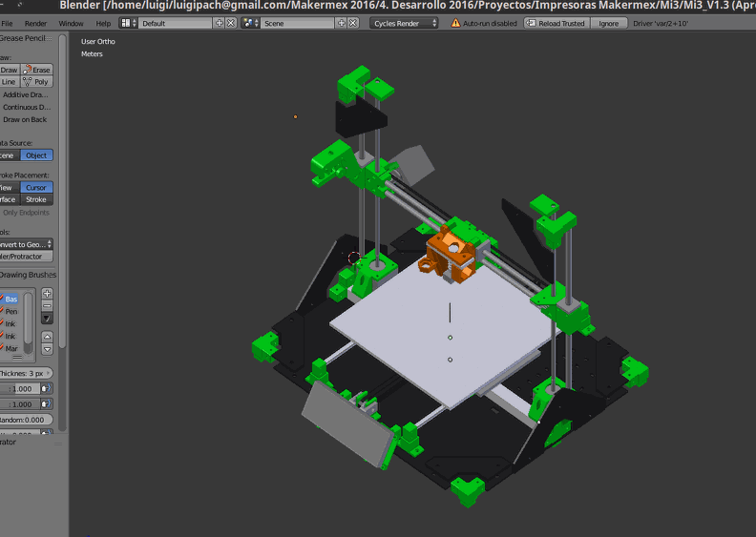Move the brush up in list

point(47,337)
